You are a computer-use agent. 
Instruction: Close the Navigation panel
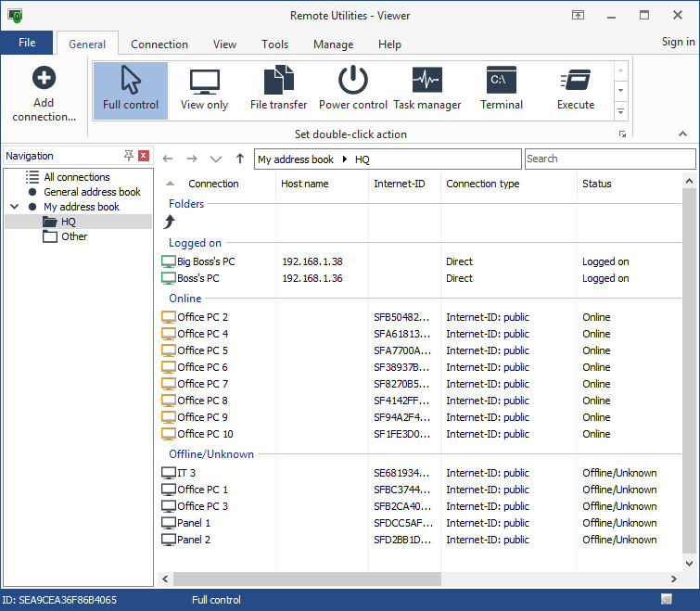[x=144, y=156]
